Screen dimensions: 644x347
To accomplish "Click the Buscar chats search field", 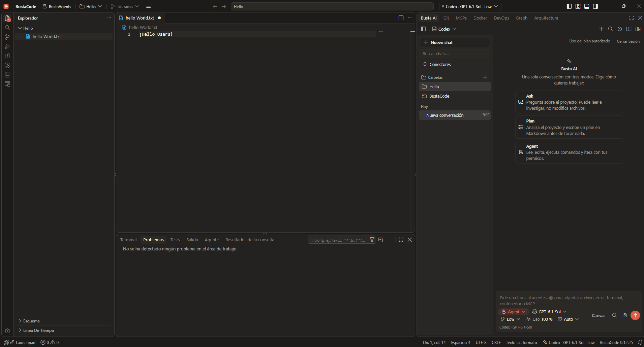I will point(455,54).
